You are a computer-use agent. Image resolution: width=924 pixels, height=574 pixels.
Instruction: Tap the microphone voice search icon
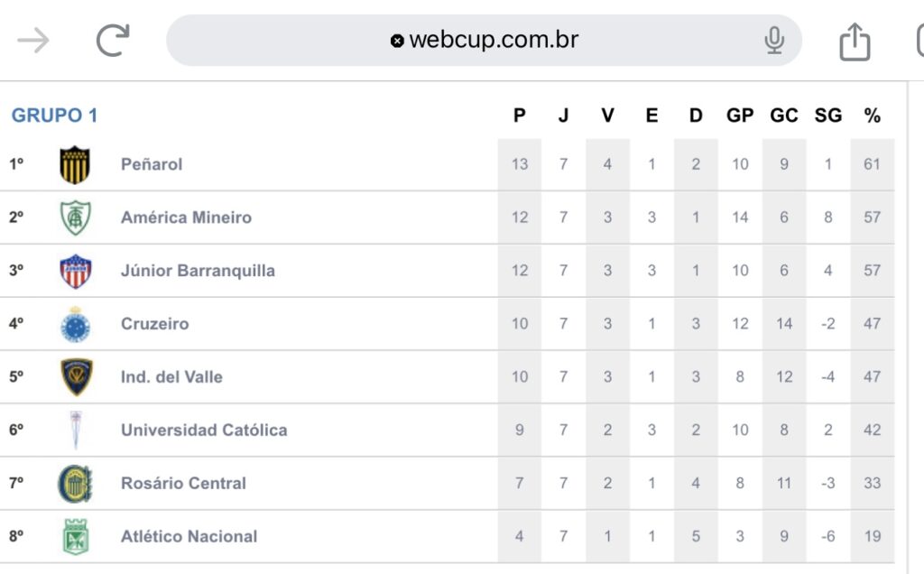coord(773,40)
